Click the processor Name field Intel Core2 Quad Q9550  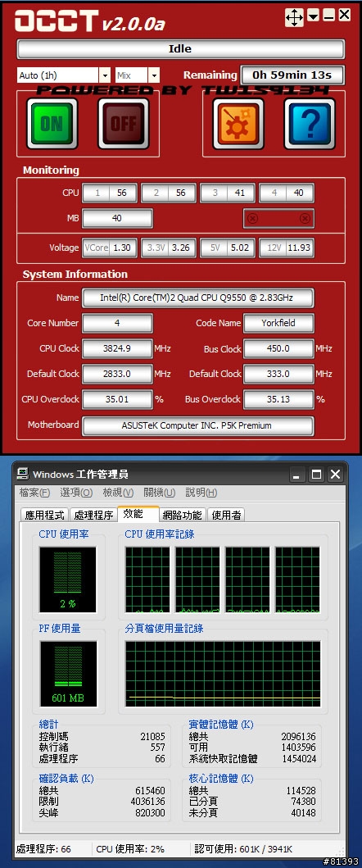pyautogui.click(x=198, y=298)
